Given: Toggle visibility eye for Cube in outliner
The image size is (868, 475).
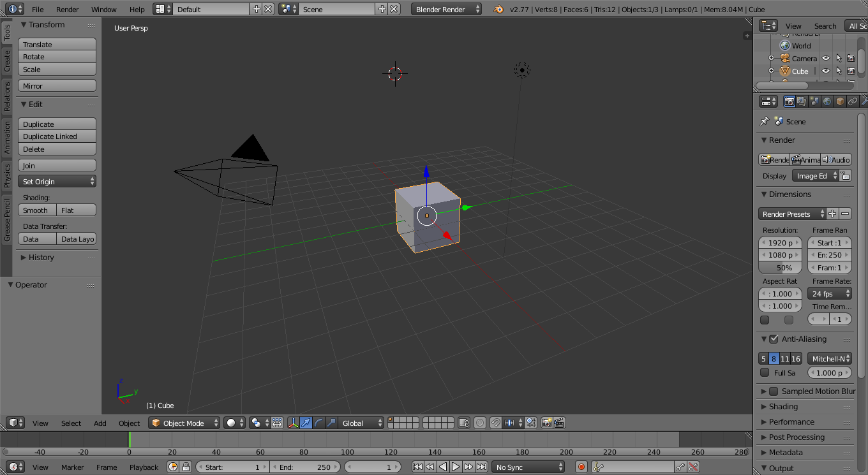Looking at the screenshot, I should 826,71.
